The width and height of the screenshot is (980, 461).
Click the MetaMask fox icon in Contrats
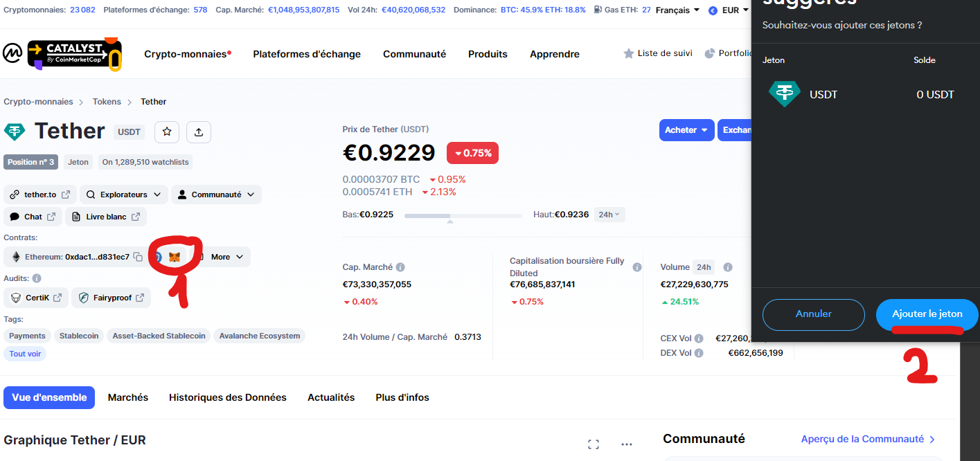click(175, 257)
